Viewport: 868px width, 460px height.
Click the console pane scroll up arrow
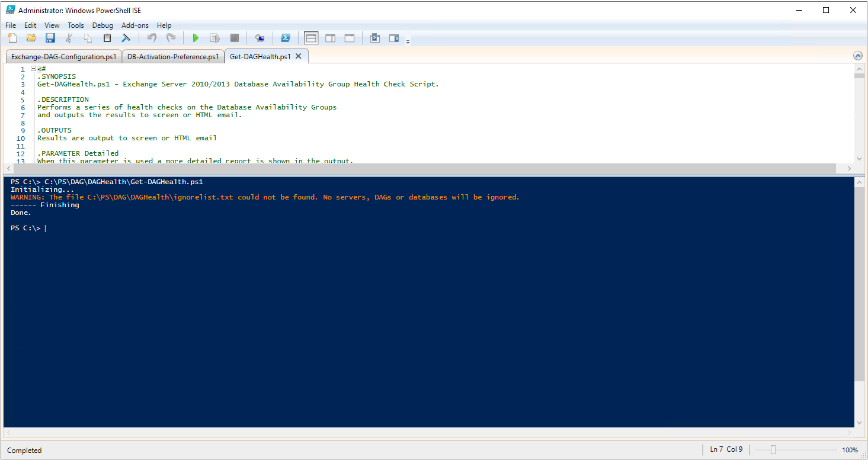pos(859,182)
